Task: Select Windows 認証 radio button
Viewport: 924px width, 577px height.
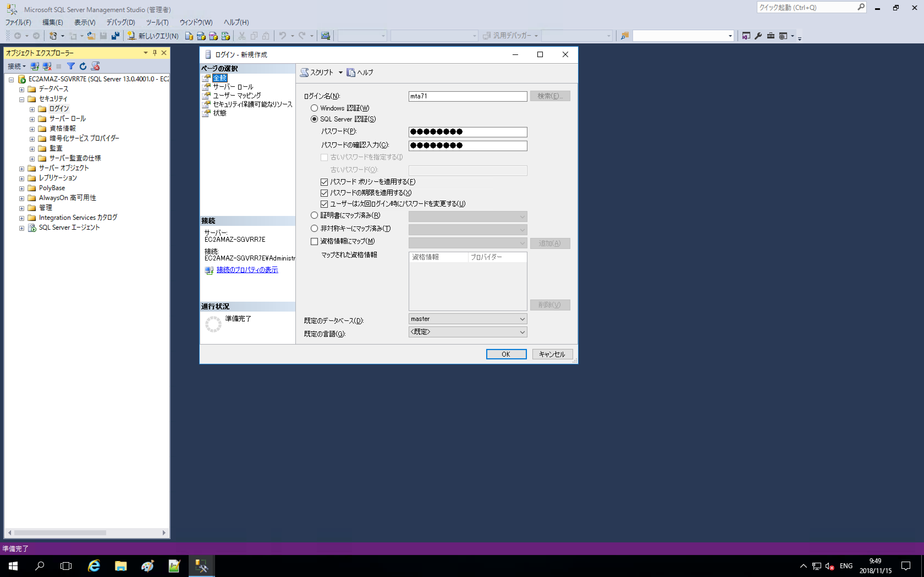Action: pyautogui.click(x=314, y=108)
